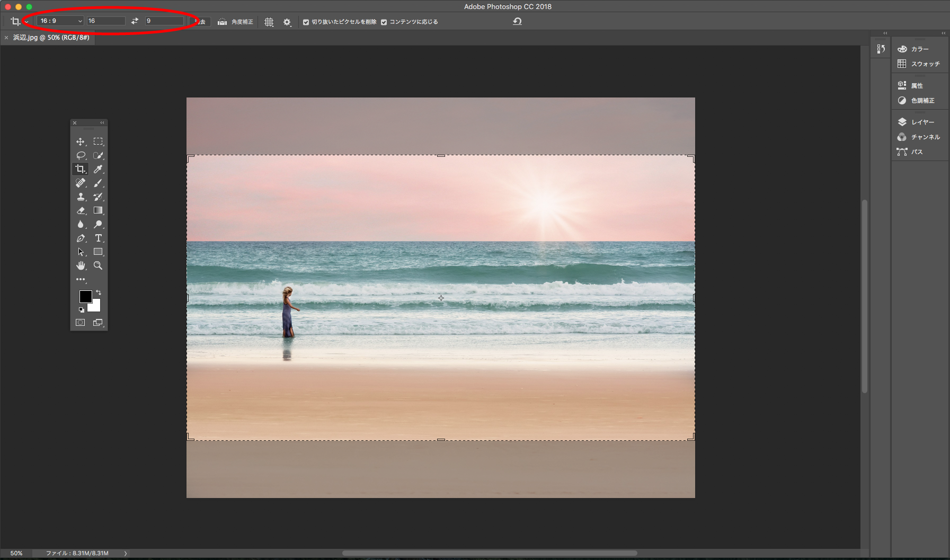Image resolution: width=950 pixels, height=560 pixels.
Task: Select the Horizontal Type tool
Action: tap(98, 238)
